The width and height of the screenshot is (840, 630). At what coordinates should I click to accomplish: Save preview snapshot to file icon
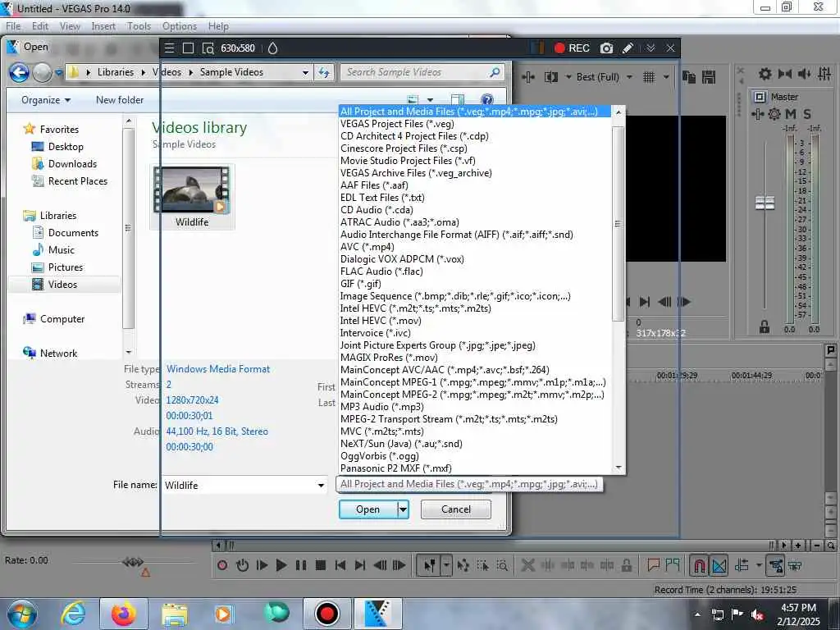[x=709, y=77]
